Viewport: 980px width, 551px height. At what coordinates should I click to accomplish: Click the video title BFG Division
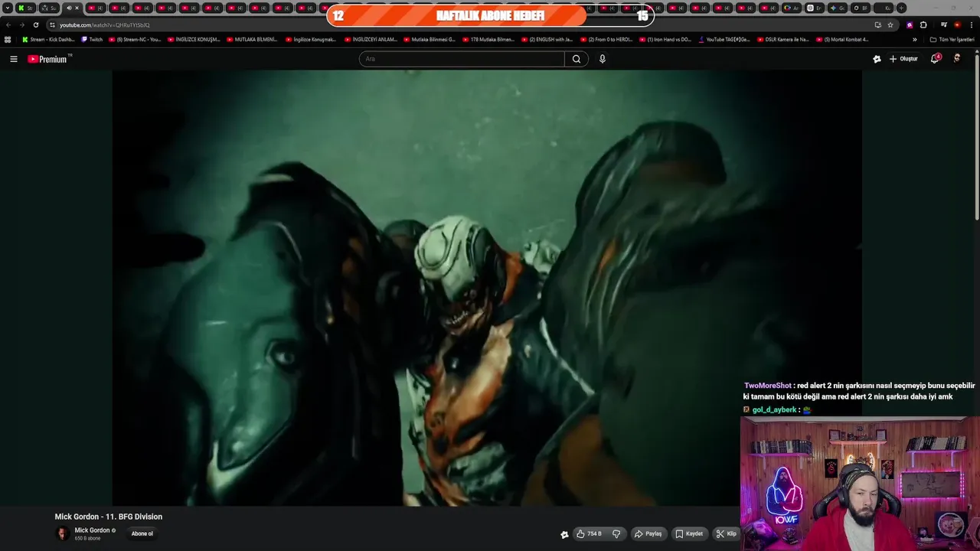coord(109,517)
